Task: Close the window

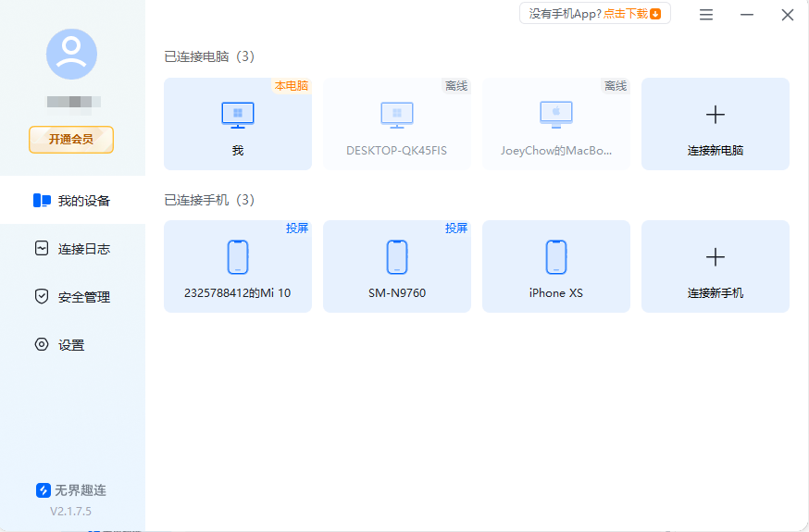Action: tap(788, 15)
